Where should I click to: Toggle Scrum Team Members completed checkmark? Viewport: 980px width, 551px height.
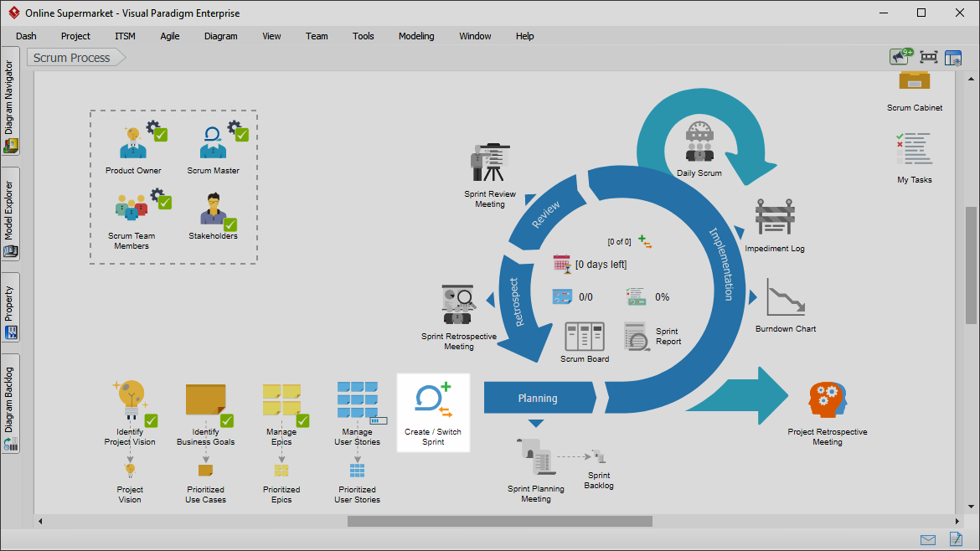165,203
